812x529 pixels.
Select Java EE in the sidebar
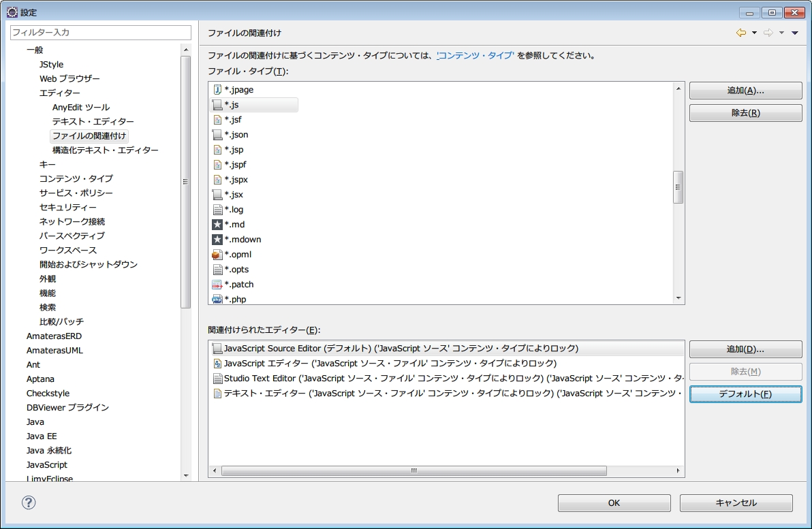40,436
